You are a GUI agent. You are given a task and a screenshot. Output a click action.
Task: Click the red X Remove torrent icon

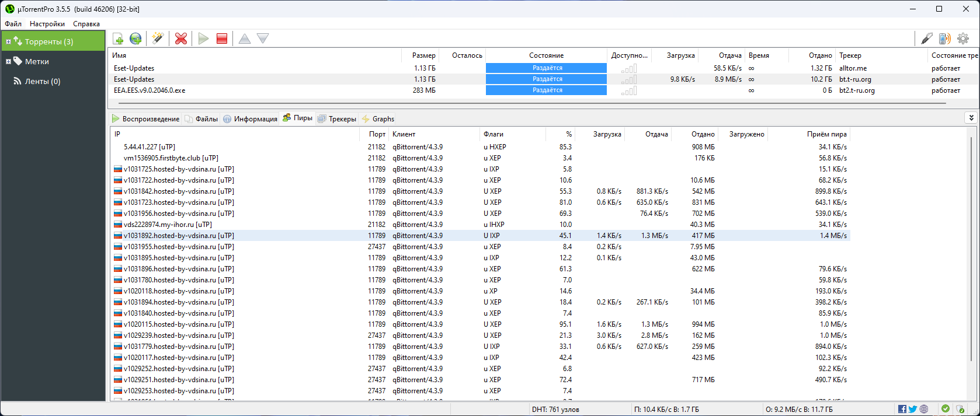click(181, 39)
